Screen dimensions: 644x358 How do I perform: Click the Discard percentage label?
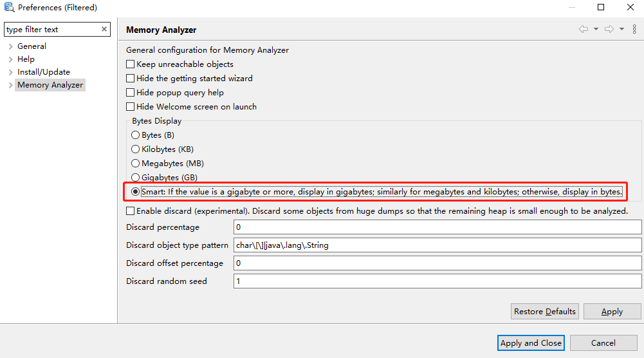[x=163, y=227]
